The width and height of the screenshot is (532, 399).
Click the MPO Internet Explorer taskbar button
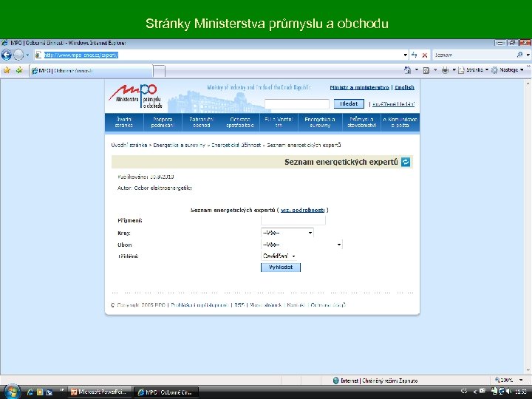coord(166,392)
